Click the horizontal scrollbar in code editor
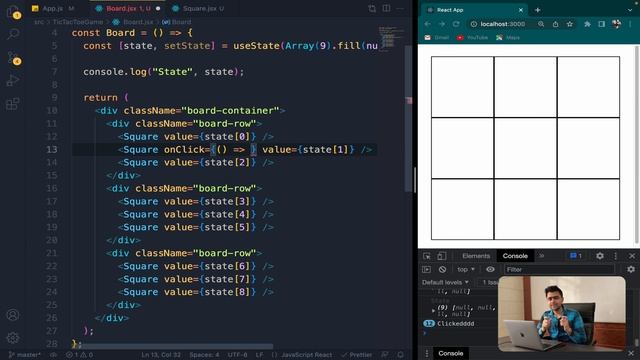Viewport: 640px width, 360px height. click(x=176, y=346)
